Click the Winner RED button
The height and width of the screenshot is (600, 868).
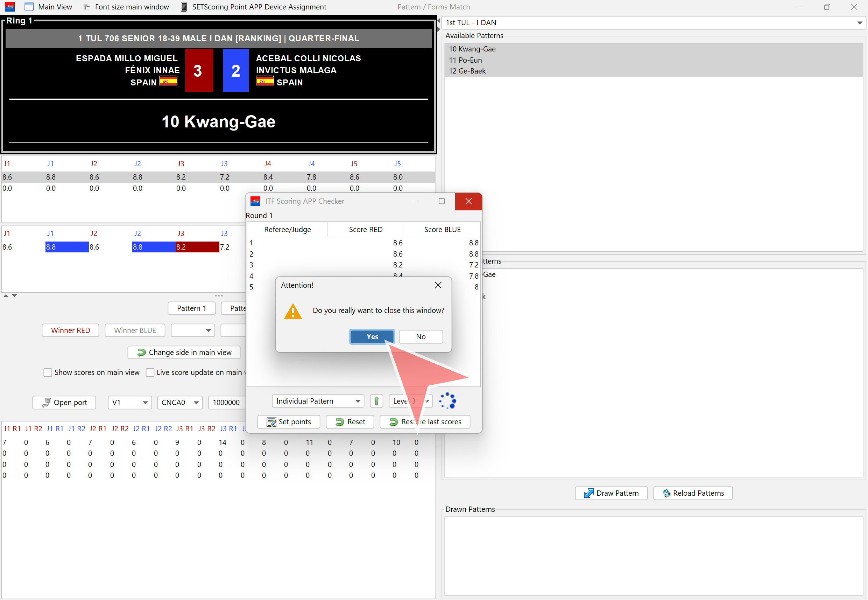[x=70, y=330]
